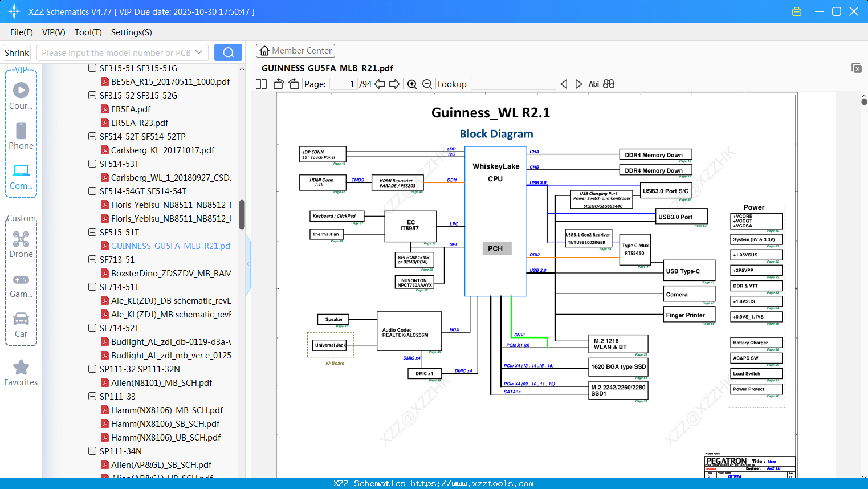
Task: Open the Drone category in the sidebar
Action: pos(21,244)
